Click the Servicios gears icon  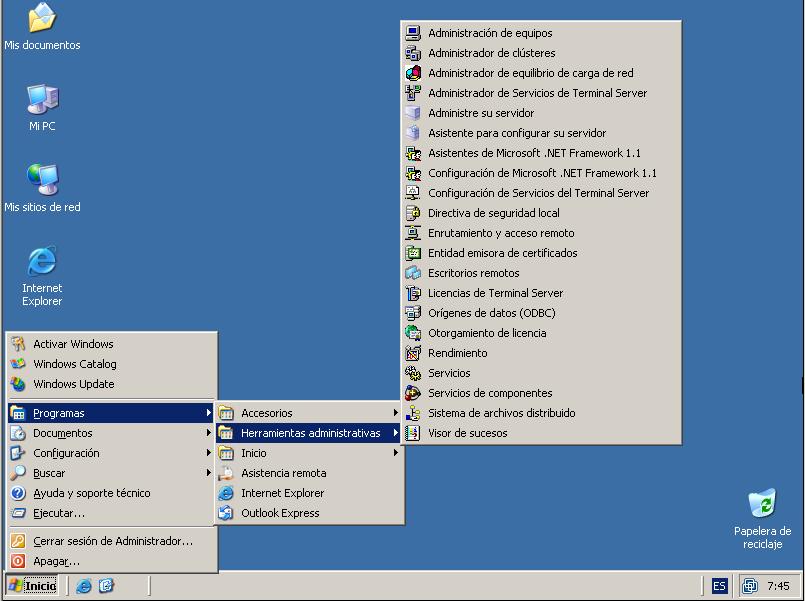click(413, 373)
